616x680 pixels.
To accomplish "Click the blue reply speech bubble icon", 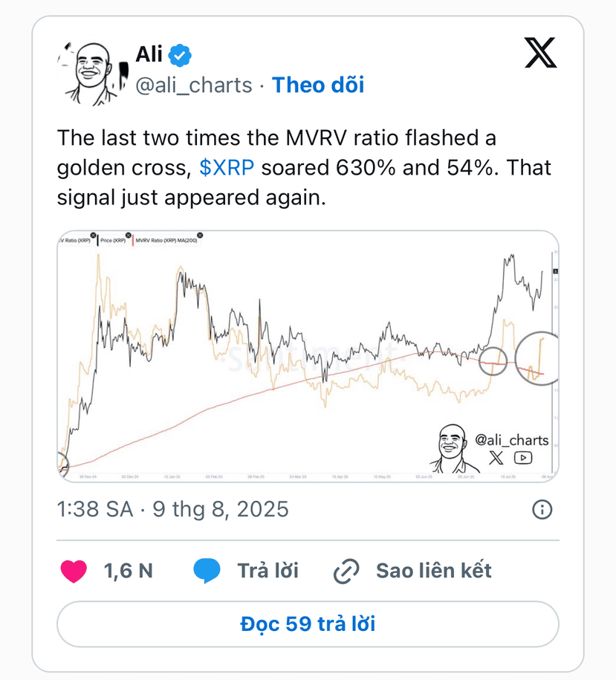I will coord(207,571).
